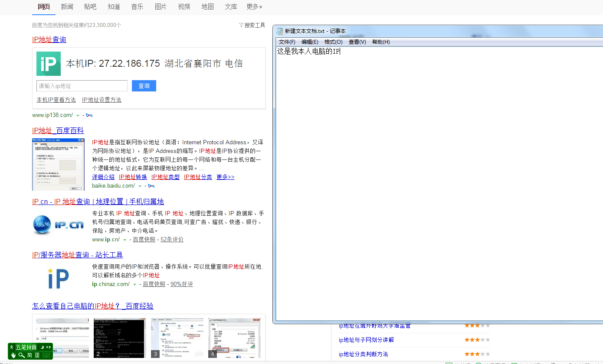The image size is (603, 364).
Task: Switch to the 图片 tab in Baidu navigation
Action: tap(161, 6)
